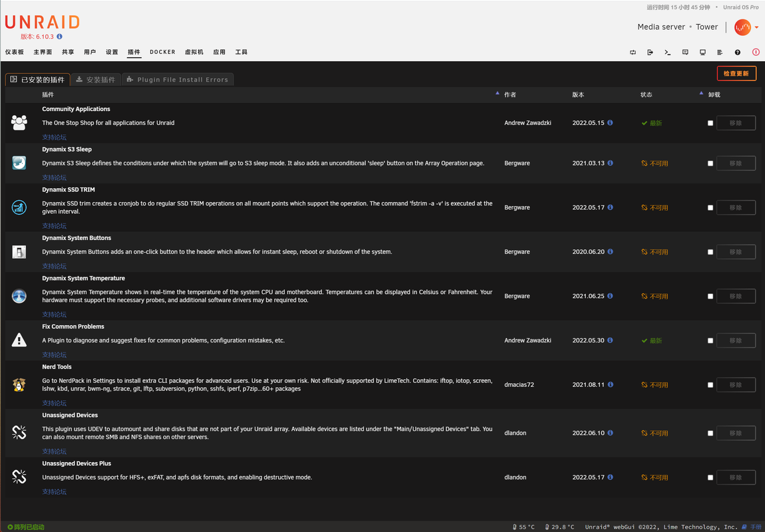Click the Dynamix System Buttons plugin icon

[x=19, y=251]
